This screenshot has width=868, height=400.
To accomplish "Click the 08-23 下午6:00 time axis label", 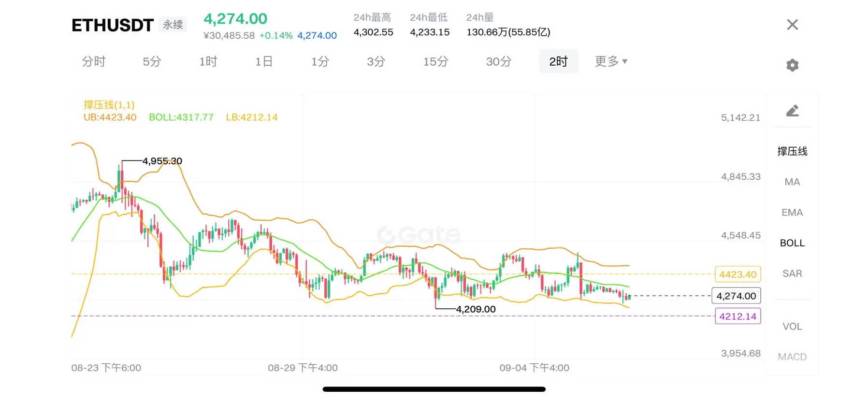I will coord(106,368).
